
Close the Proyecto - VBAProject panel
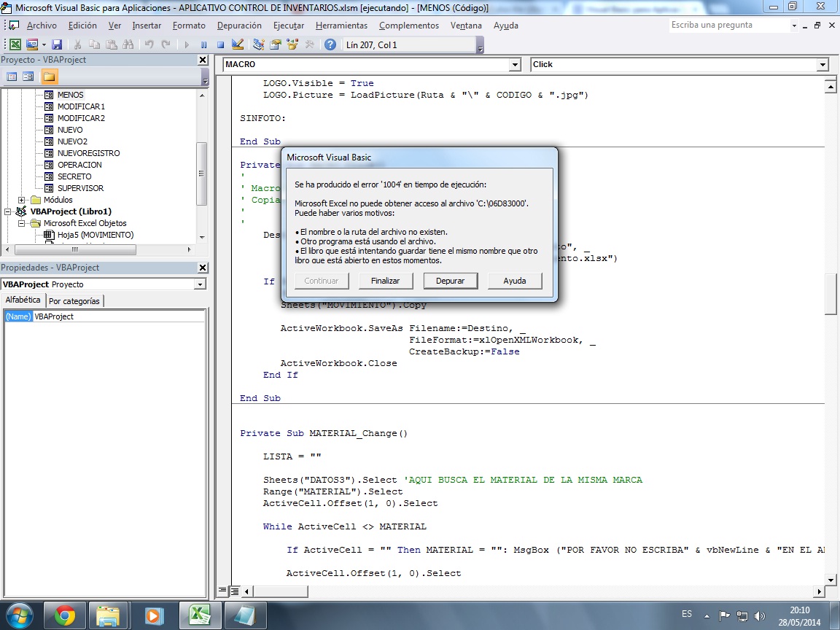203,60
